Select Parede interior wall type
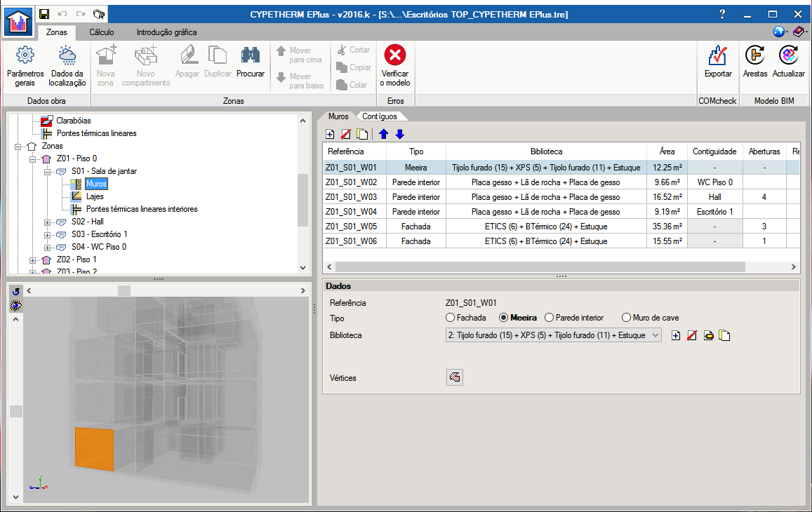Viewport: 812px width, 512px height. click(574, 317)
